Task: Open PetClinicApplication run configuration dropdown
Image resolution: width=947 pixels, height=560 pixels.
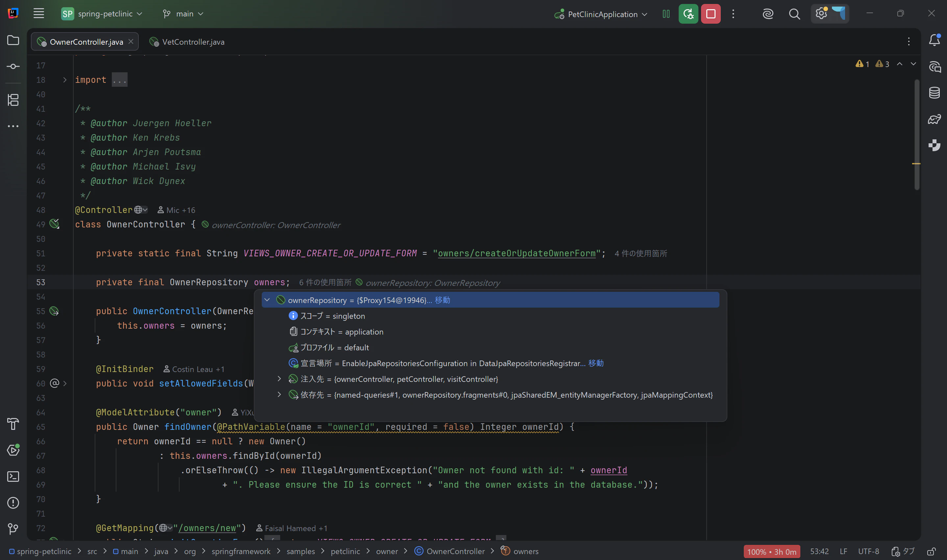Action: tap(601, 14)
